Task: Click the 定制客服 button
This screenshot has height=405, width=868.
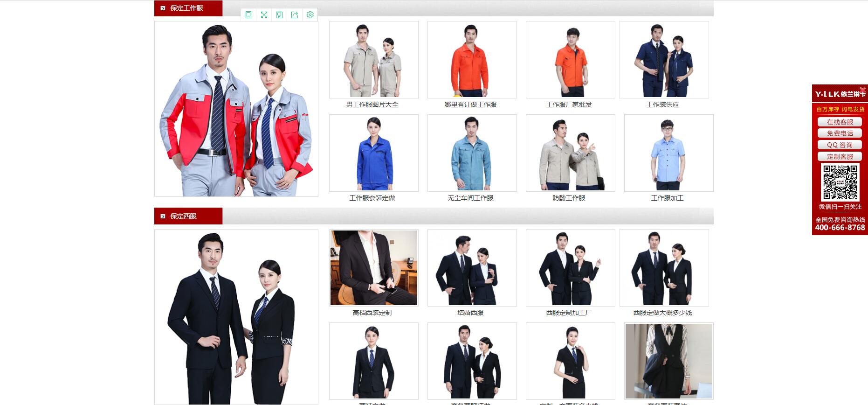Action: pos(840,157)
